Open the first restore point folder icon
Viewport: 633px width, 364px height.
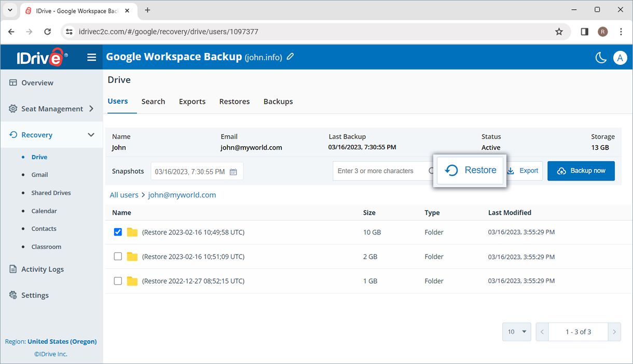click(x=132, y=232)
